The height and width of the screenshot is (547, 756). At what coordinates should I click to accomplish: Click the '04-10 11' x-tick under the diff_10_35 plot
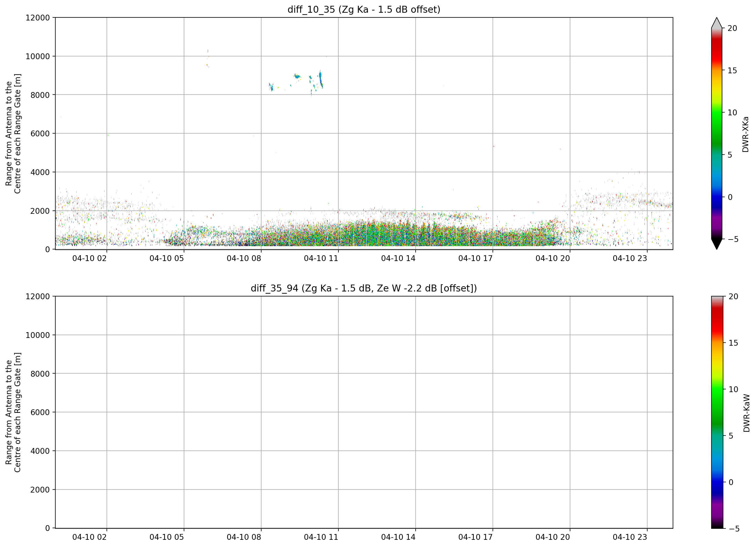pyautogui.click(x=321, y=259)
